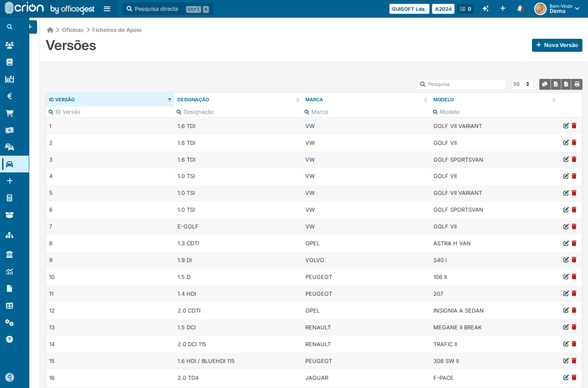Open the page size 50 dropdown
Viewport: 588px width, 388px height.
pyautogui.click(x=523, y=84)
